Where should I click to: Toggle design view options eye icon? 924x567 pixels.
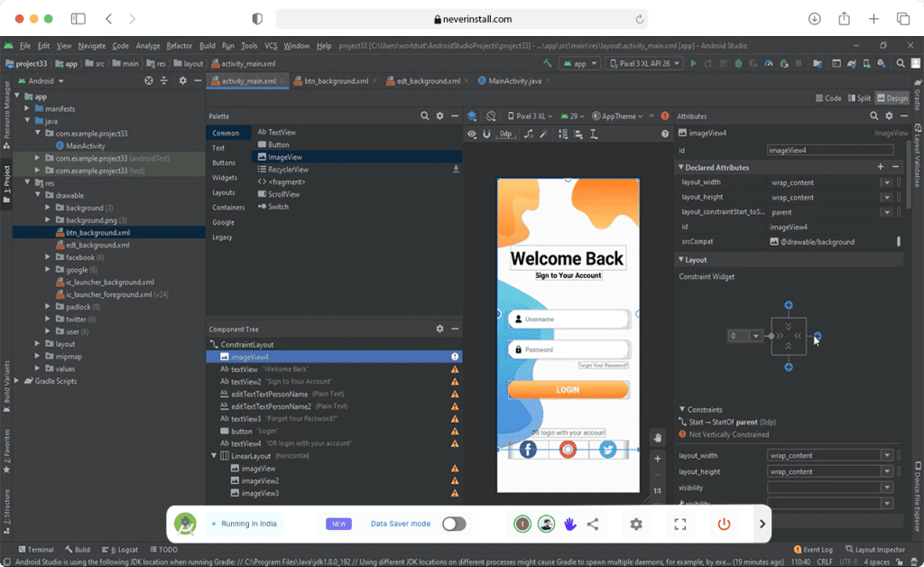(x=471, y=134)
